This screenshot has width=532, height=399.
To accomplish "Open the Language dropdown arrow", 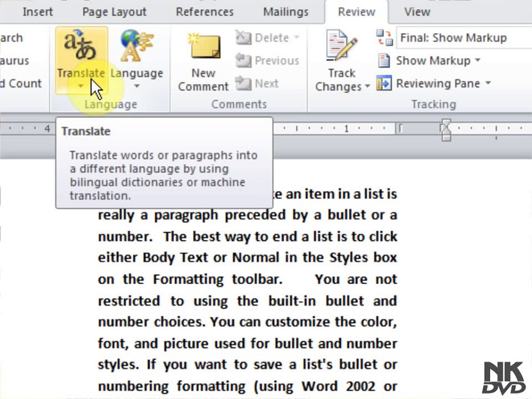I will (137, 86).
